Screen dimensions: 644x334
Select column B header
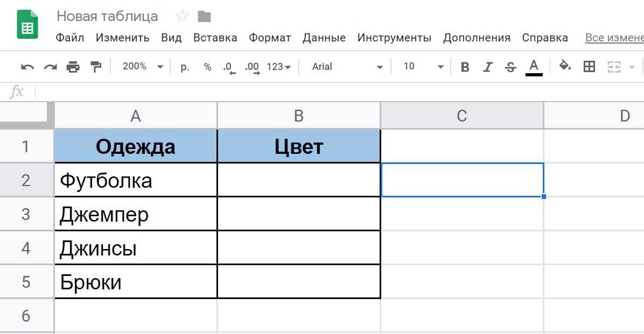point(299,116)
